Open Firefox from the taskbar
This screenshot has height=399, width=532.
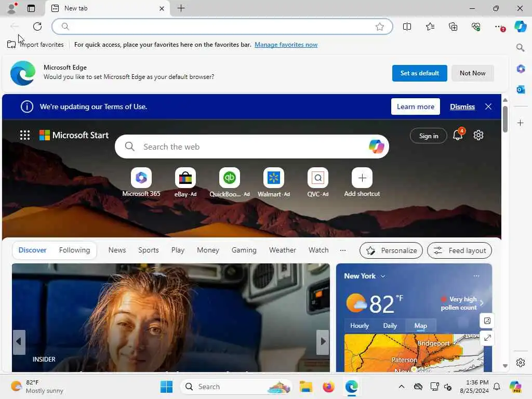click(328, 387)
